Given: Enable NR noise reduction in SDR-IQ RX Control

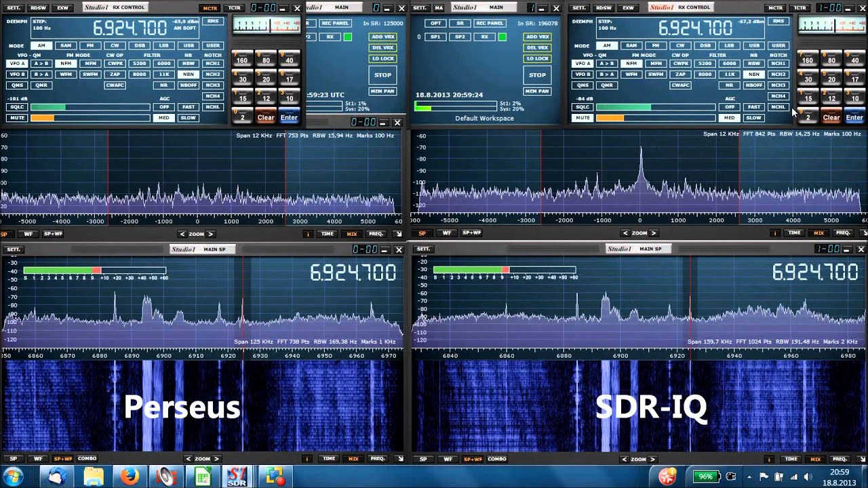Looking at the screenshot, I should [x=729, y=85].
